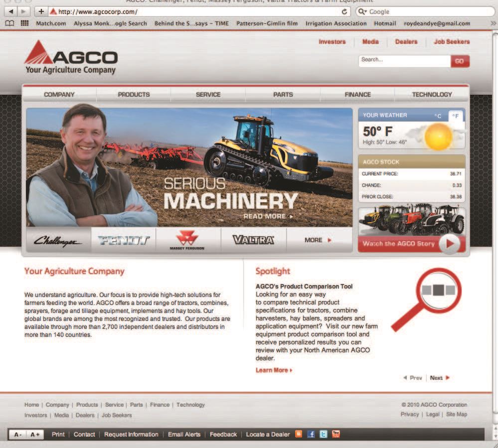Decrease font size with A- button

pyautogui.click(x=18, y=435)
